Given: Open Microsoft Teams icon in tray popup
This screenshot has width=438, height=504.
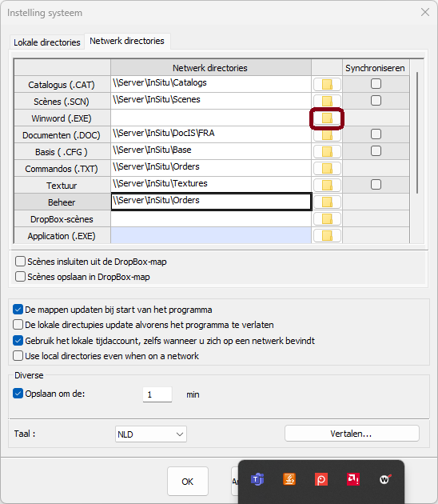Looking at the screenshot, I should [257, 479].
